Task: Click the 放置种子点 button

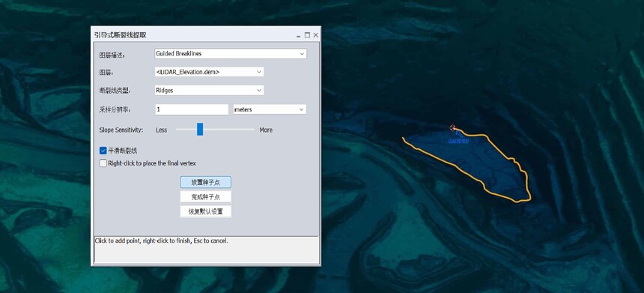Action: pos(205,182)
